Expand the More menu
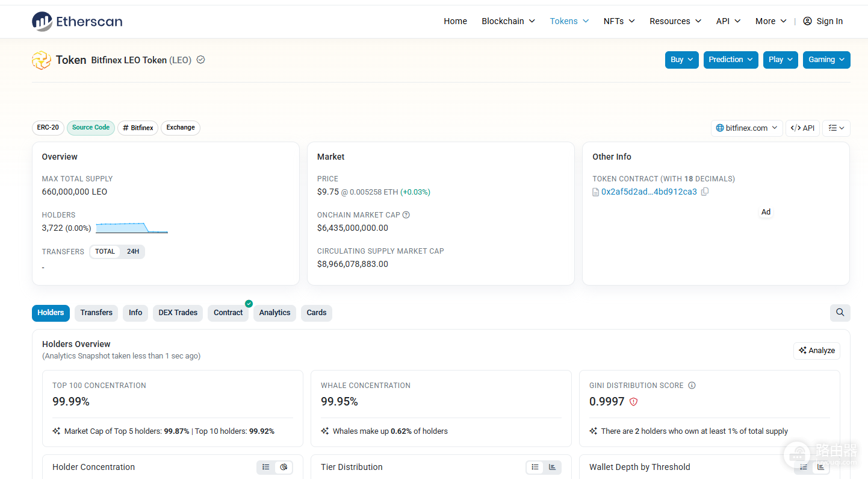Viewport: 868px width, 479px height. coord(771,21)
